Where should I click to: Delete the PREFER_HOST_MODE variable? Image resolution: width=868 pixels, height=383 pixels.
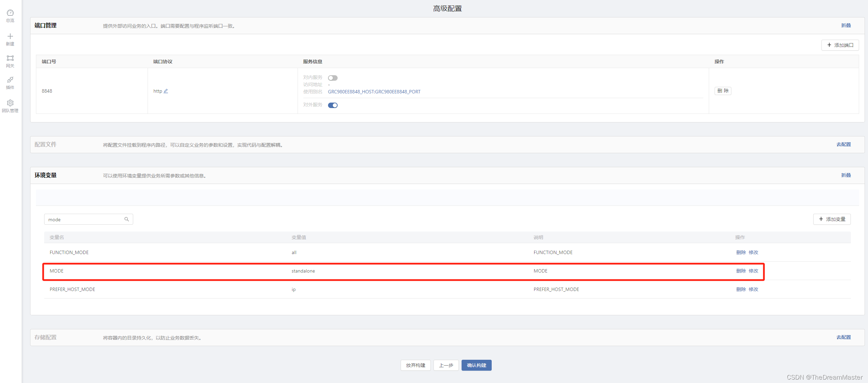click(741, 289)
